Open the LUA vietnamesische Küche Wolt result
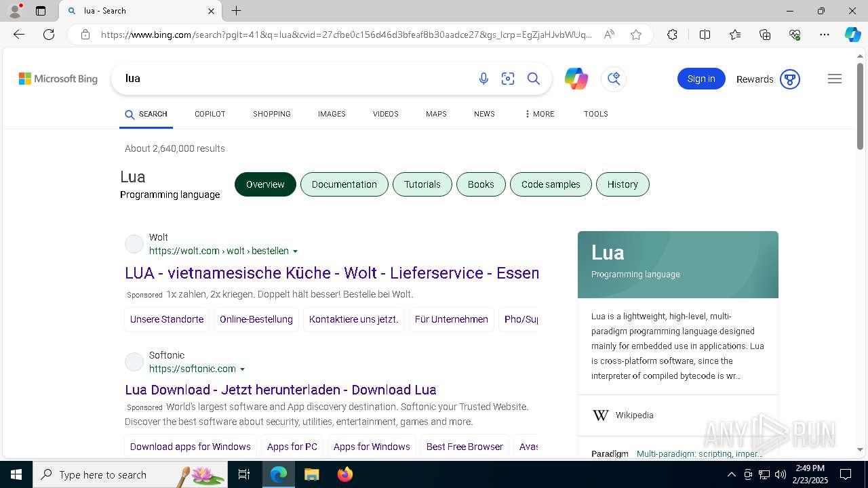Image resolution: width=868 pixels, height=488 pixels. pos(332,273)
